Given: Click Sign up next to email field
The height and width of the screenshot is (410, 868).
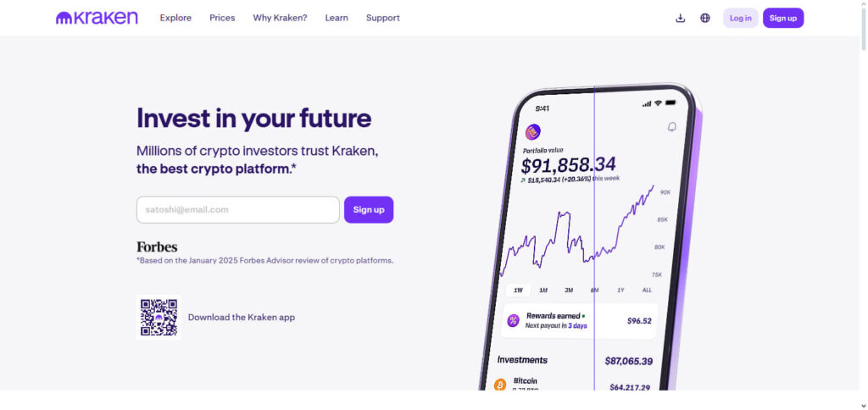Looking at the screenshot, I should pos(369,210).
